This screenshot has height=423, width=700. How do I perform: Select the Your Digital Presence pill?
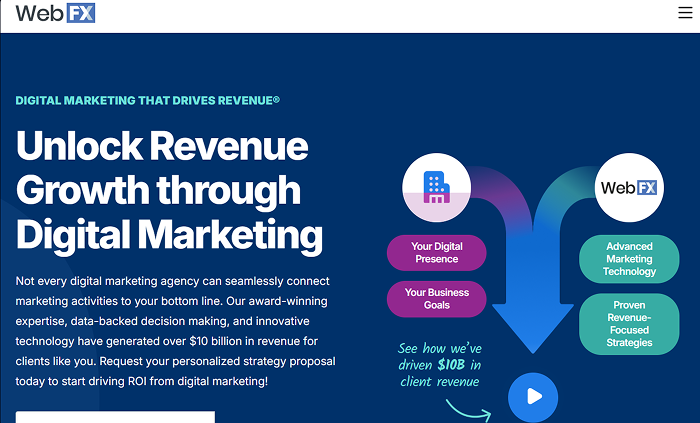pyautogui.click(x=437, y=253)
